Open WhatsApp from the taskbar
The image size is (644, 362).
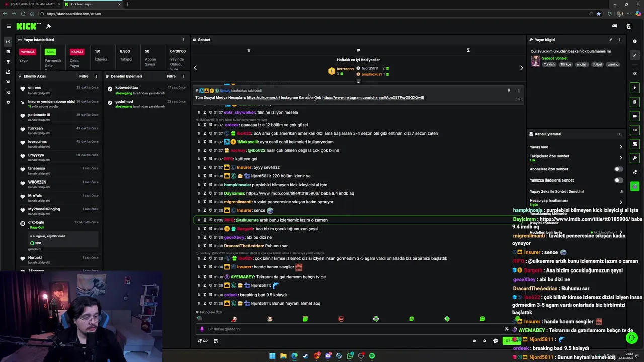pyautogui.click(x=350, y=356)
